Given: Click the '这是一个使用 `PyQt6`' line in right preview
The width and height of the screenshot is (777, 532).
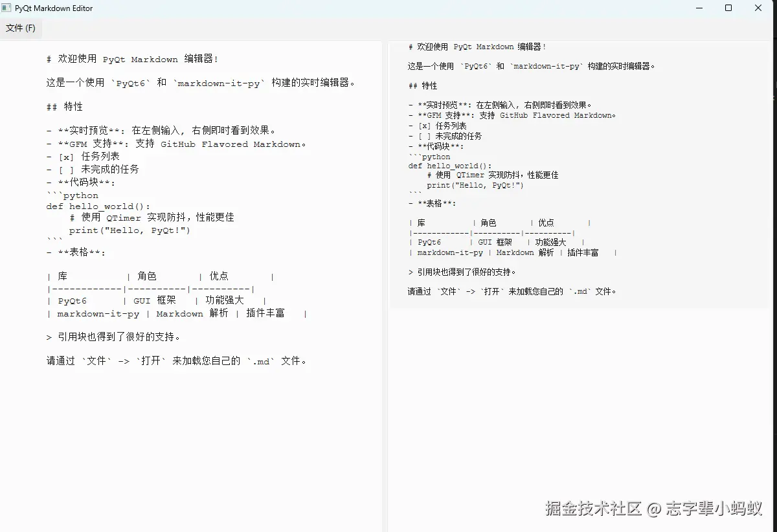Looking at the screenshot, I should 532,66.
